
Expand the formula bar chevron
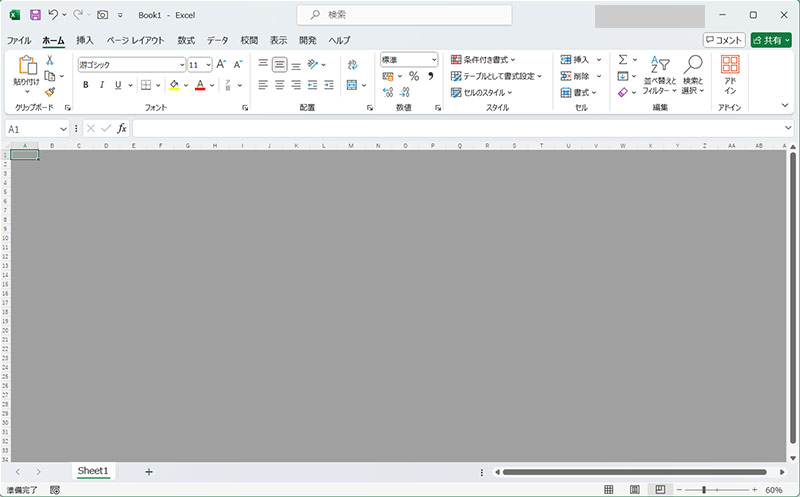coord(788,128)
